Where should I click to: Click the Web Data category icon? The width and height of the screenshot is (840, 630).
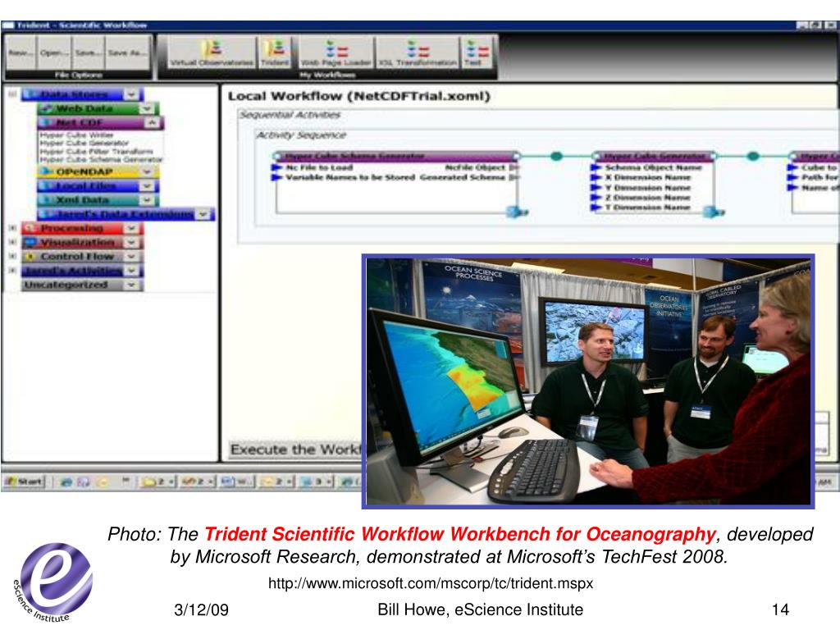click(47, 109)
